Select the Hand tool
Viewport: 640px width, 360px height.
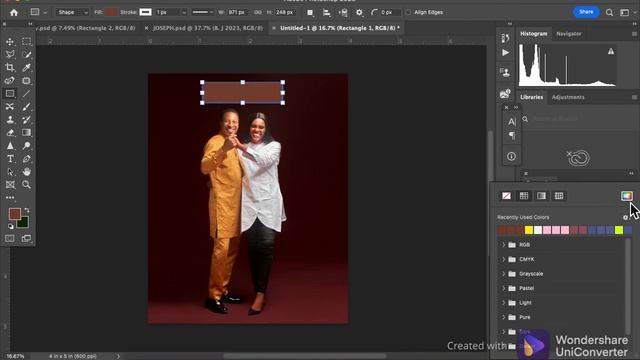27,172
